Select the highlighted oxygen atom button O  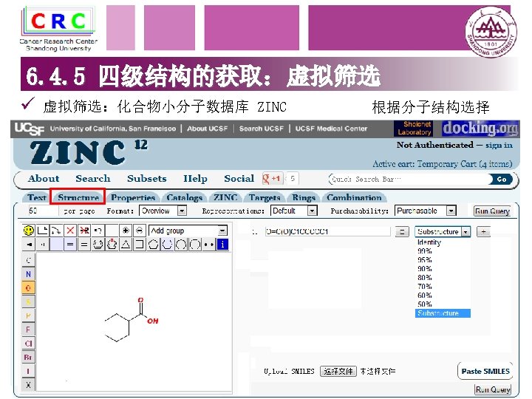(28, 288)
